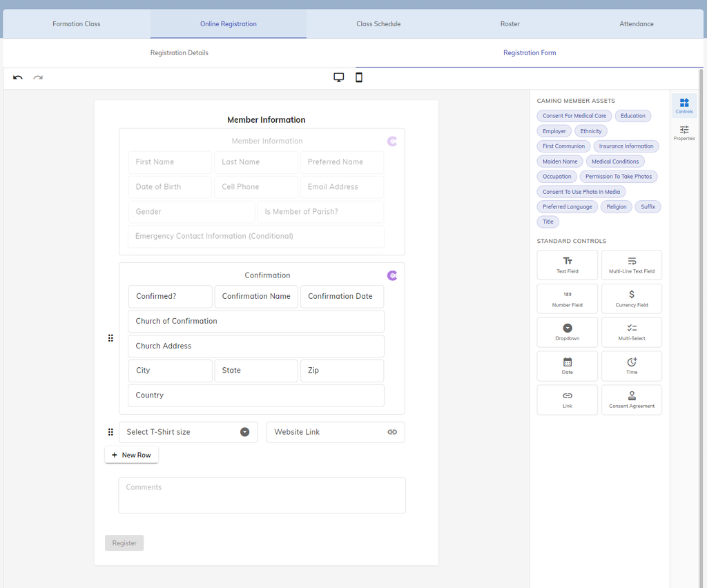Click the Register button
The image size is (707, 588).
click(124, 543)
